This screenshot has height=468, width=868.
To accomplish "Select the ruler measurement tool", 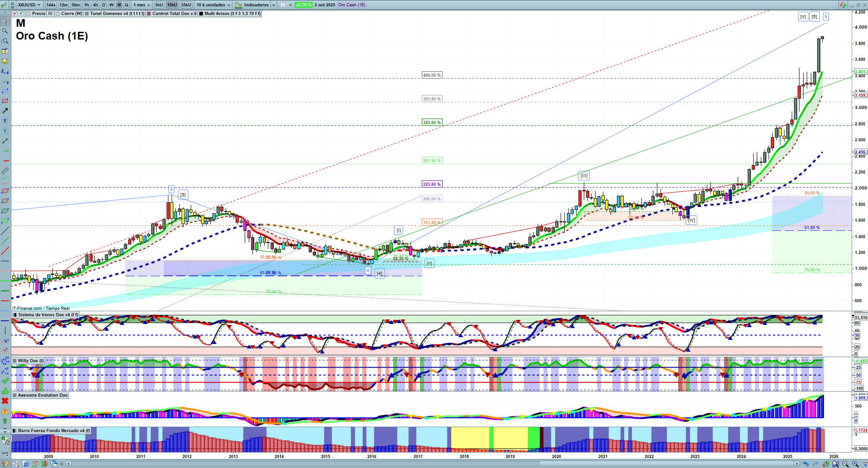I will tap(5, 171).
